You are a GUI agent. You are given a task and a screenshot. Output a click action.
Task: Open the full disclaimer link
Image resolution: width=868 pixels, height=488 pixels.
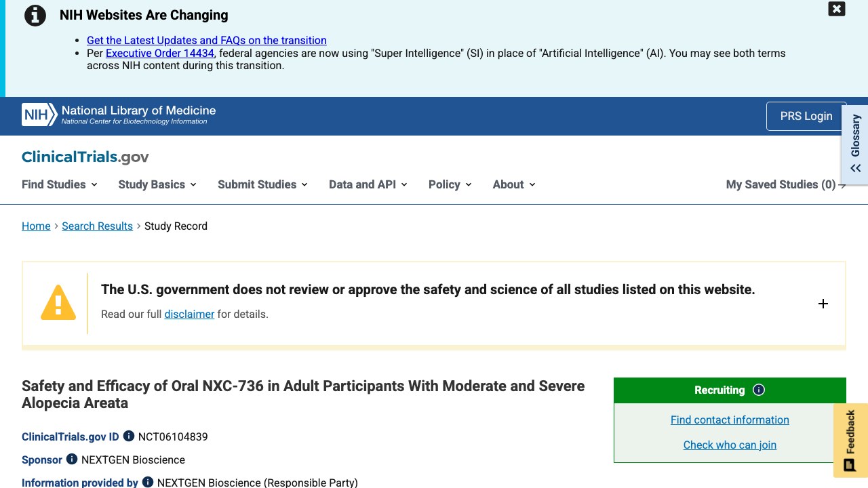189,314
